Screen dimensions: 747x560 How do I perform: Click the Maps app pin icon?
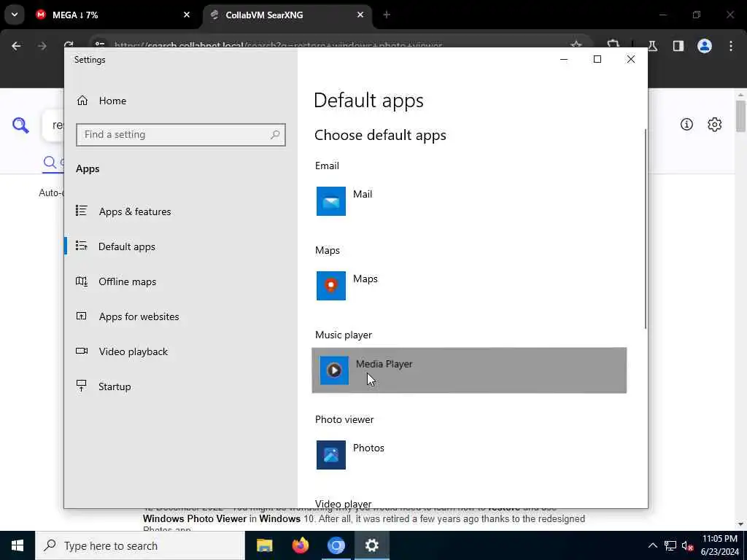click(331, 286)
